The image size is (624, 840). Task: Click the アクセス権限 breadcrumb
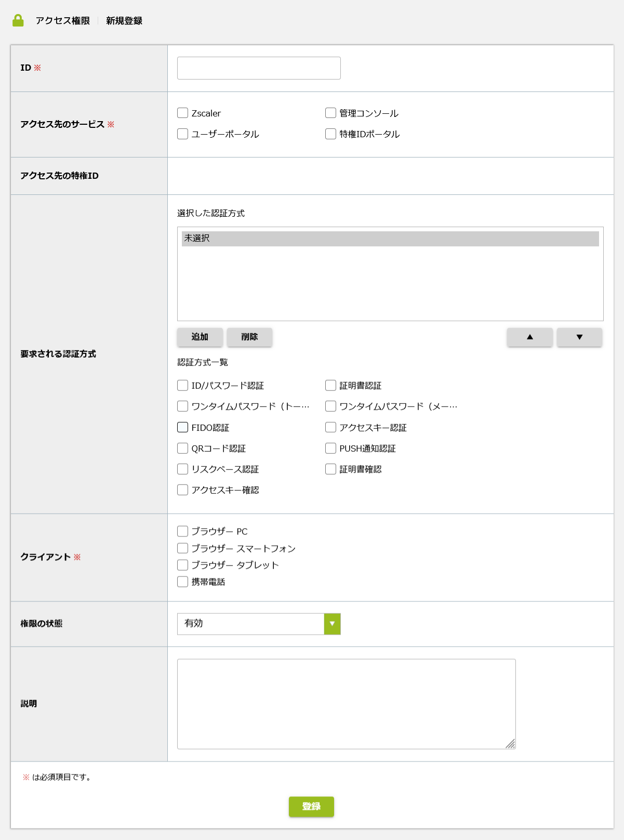click(63, 21)
